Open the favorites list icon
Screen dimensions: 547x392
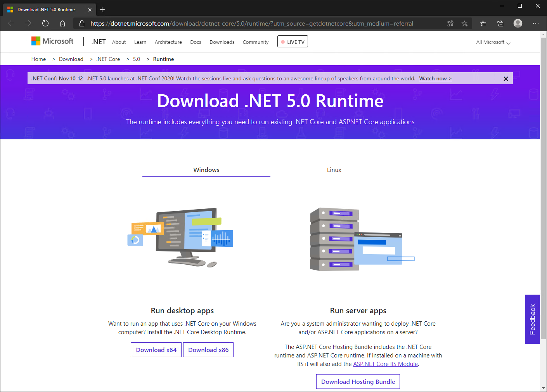(x=483, y=23)
